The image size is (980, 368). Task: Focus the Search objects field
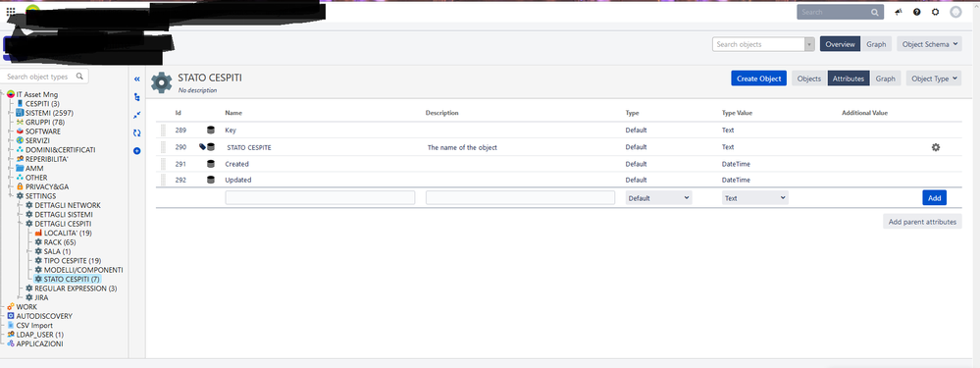point(758,44)
